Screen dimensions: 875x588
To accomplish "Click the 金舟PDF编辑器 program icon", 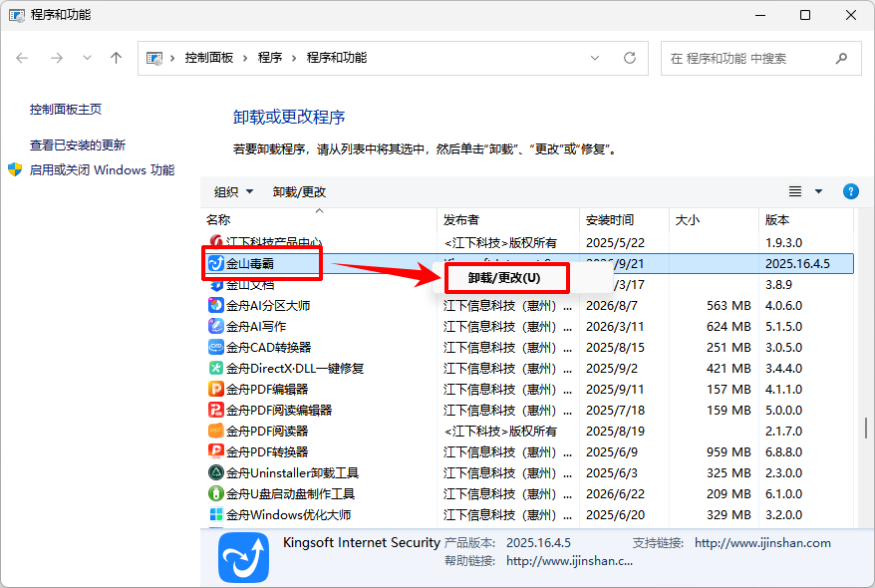I will tap(215, 389).
